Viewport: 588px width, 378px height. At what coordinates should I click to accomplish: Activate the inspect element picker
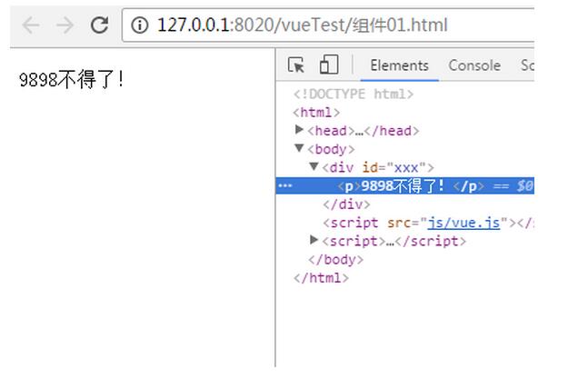tap(296, 65)
